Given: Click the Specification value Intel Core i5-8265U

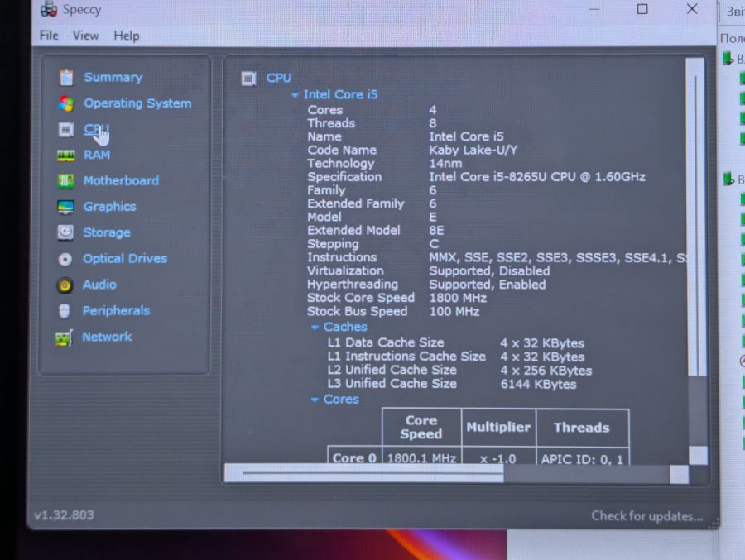Looking at the screenshot, I should pyautogui.click(x=537, y=177).
